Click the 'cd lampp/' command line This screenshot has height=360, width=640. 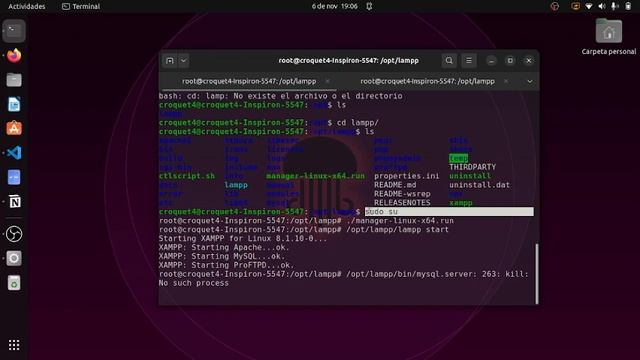(x=358, y=122)
